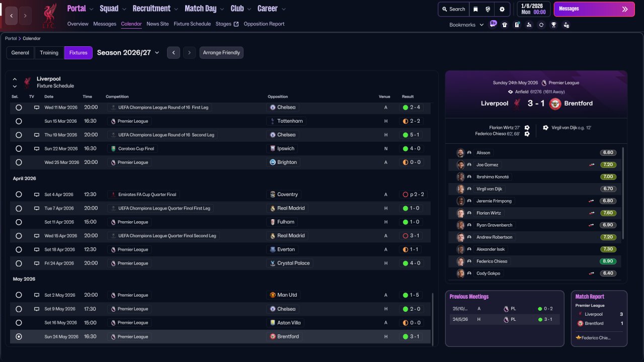Image resolution: width=644 pixels, height=362 pixels.
Task: Select the radio button for Sat 4 Apr Coventry
Action: click(19, 195)
